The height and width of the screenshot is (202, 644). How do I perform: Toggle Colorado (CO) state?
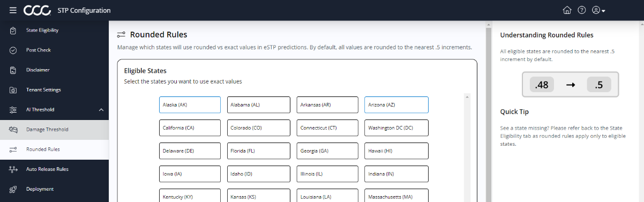click(x=258, y=128)
